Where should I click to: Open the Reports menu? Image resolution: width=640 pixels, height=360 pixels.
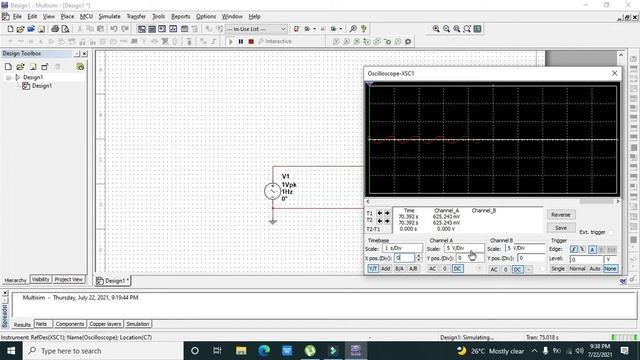tap(180, 17)
